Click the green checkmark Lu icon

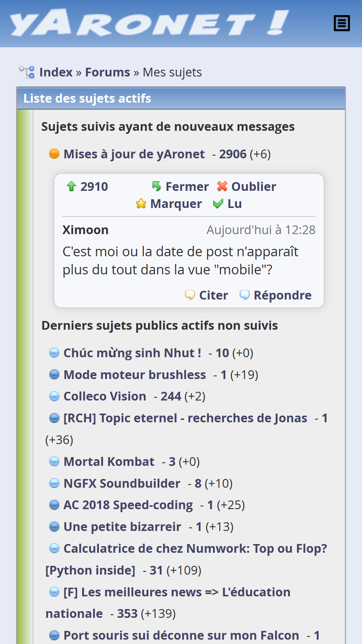[x=218, y=204]
